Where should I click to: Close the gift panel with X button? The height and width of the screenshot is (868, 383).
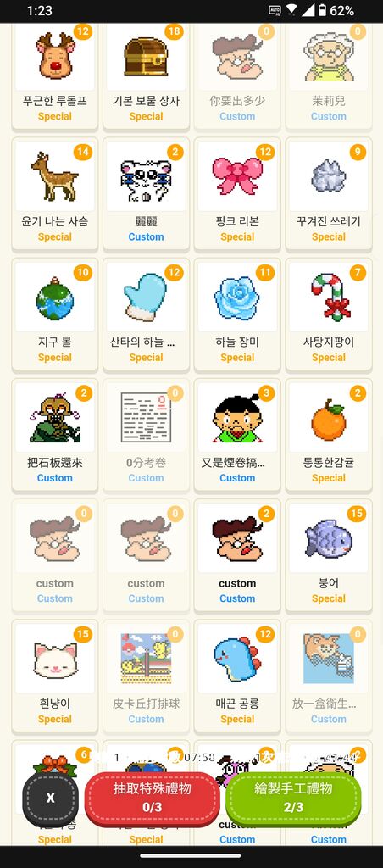click(50, 798)
